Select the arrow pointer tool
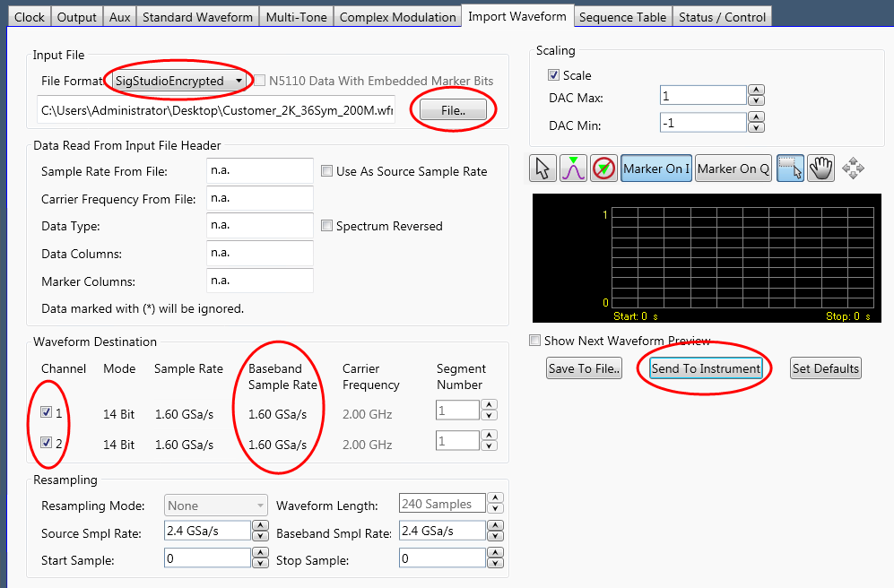 (543, 169)
